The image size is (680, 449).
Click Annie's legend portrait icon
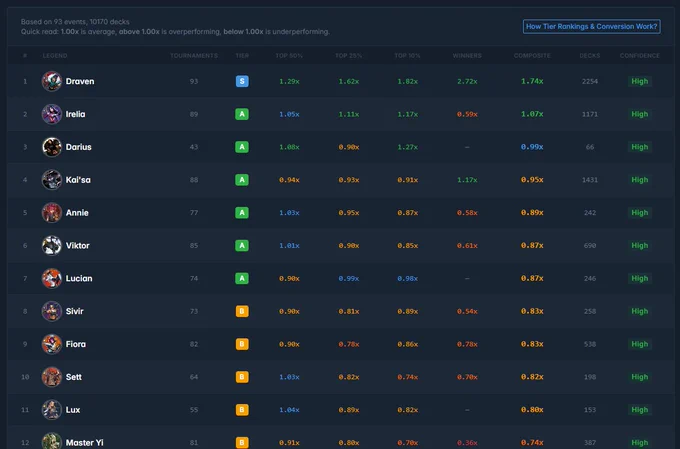click(52, 213)
